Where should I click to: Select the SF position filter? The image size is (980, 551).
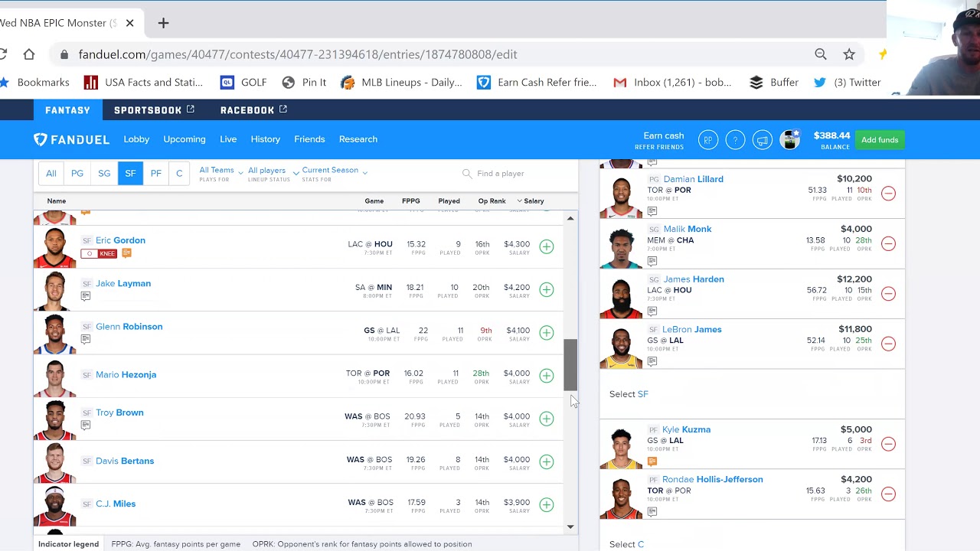tap(130, 174)
